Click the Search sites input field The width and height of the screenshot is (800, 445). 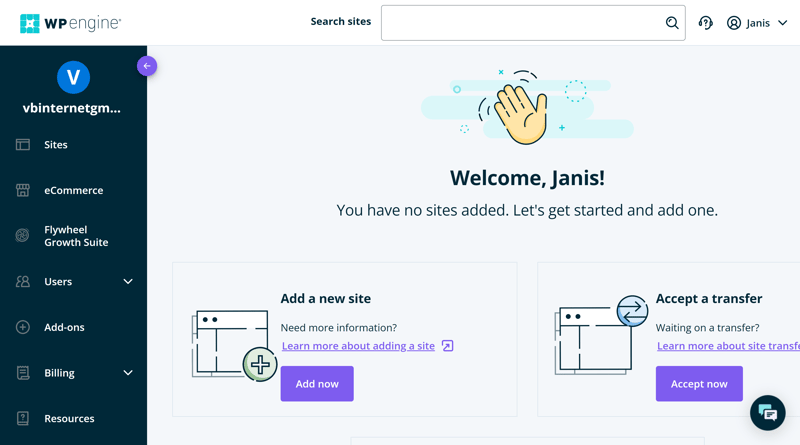520,23
